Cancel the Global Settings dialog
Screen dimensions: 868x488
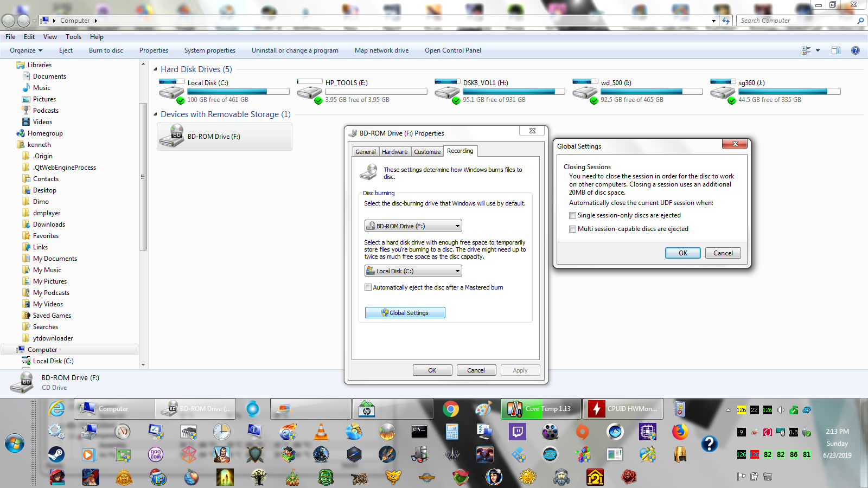pos(723,253)
